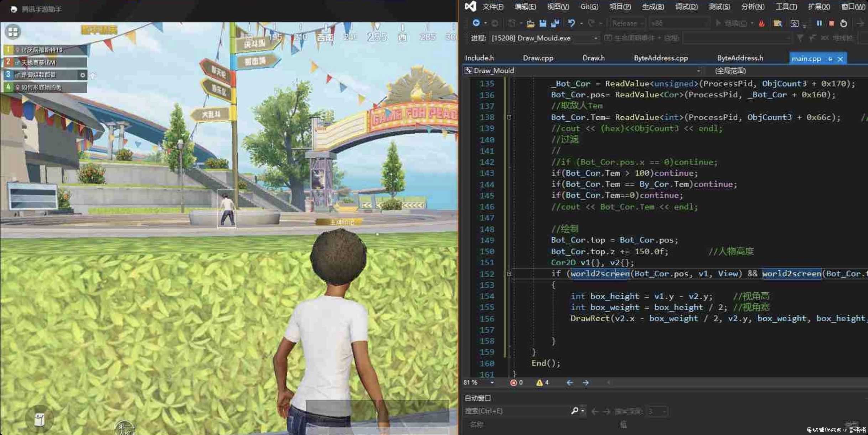This screenshot has width=868, height=435.
Task: Open the 文件(F) menu
Action: click(493, 6)
